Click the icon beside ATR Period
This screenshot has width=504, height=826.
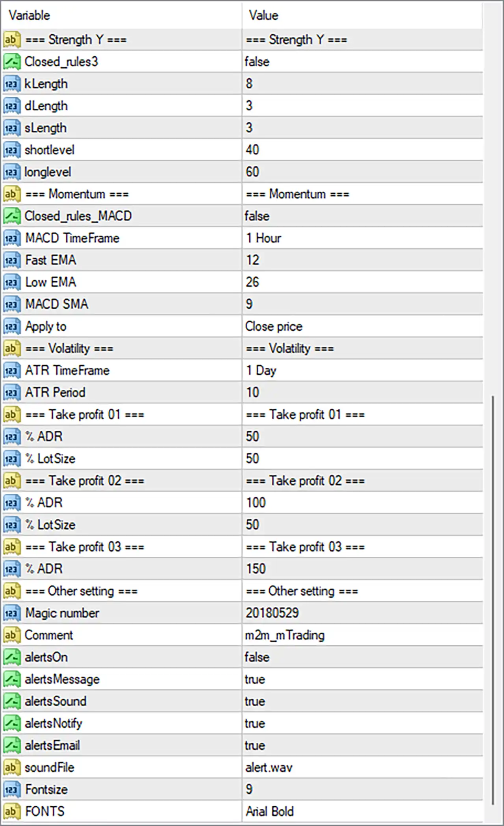tap(12, 393)
